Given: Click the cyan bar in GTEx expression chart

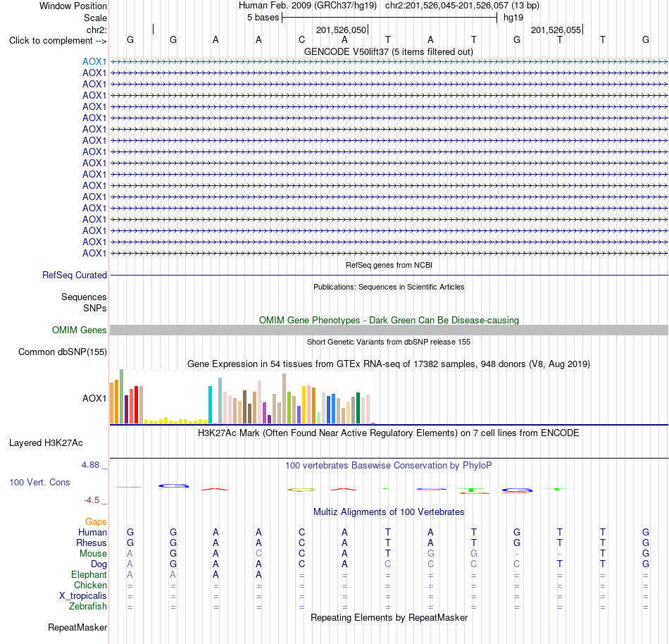Looking at the screenshot, I should pyautogui.click(x=211, y=404).
